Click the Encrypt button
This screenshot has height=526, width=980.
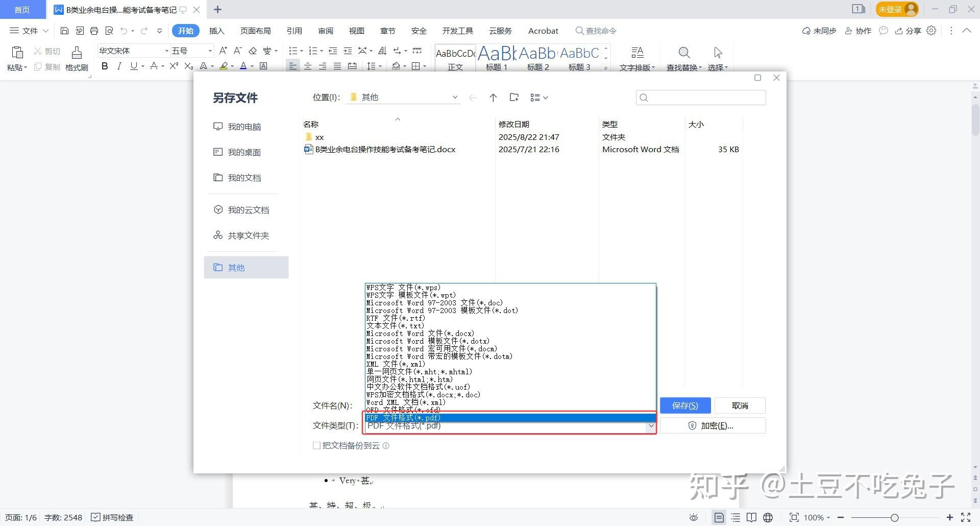(713, 426)
